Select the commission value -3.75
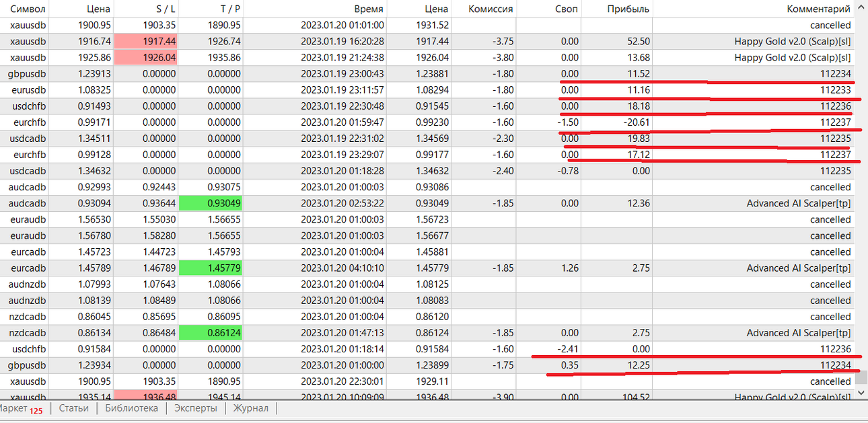Screen dimensions: 868x423 pyautogui.click(x=503, y=41)
